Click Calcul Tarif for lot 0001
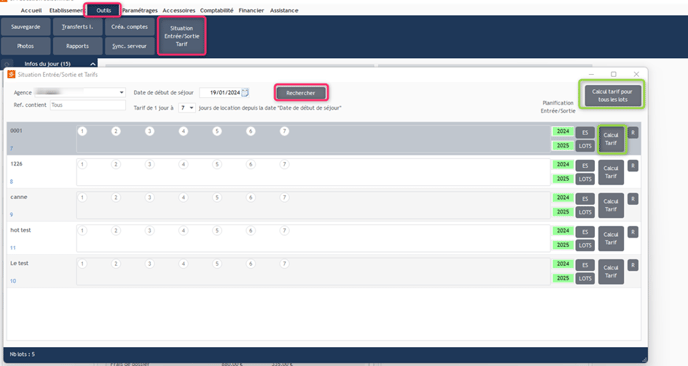The height and width of the screenshot is (366, 688). coord(611,139)
